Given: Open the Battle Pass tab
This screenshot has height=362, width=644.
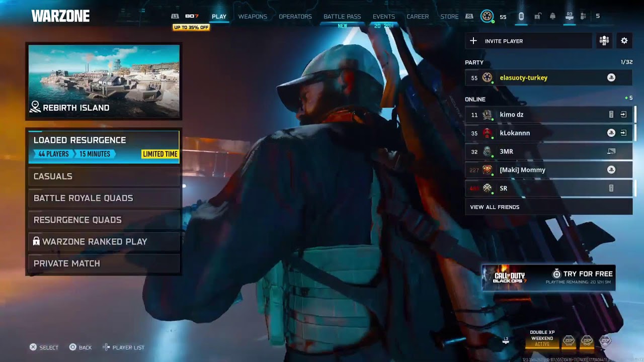Looking at the screenshot, I should coord(342,17).
